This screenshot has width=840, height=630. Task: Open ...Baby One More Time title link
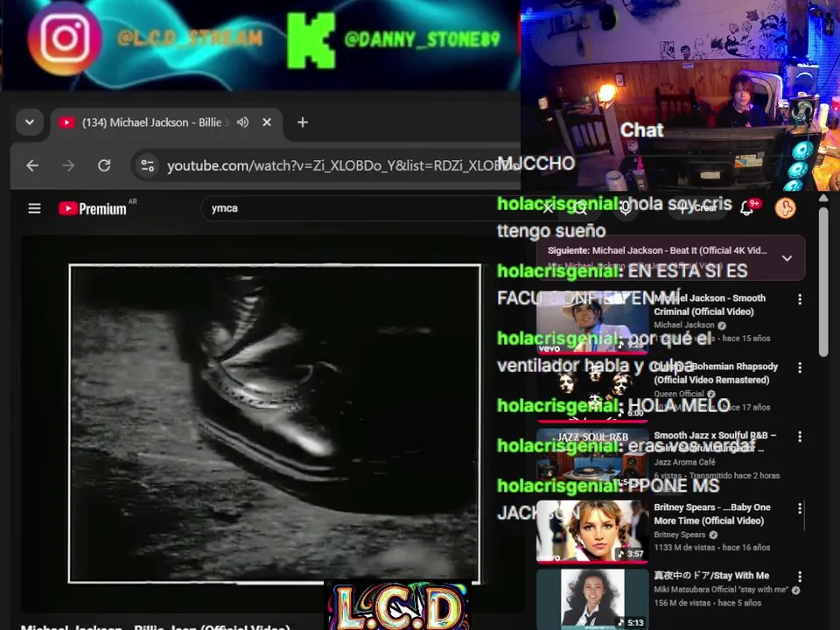click(x=712, y=514)
